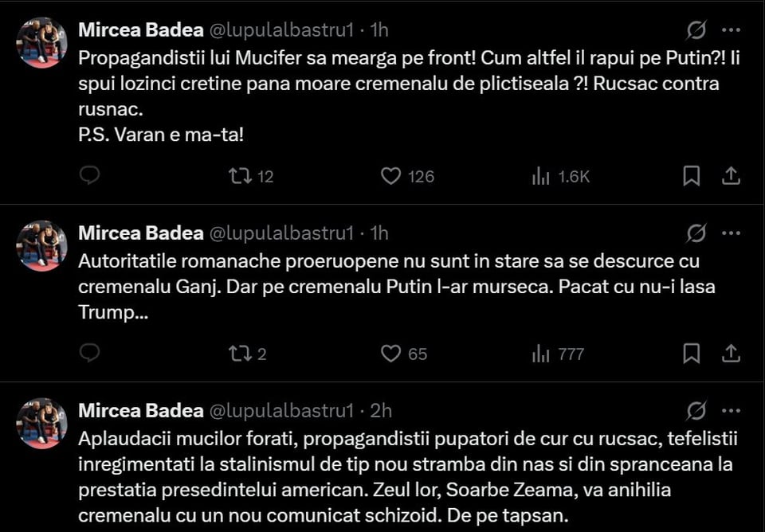Open profile avatar of the third tweet

42,423
